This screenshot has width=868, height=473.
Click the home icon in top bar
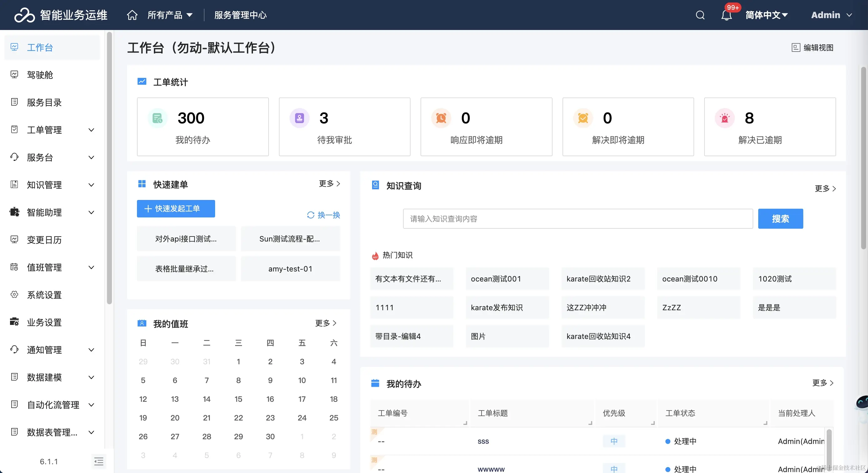pos(132,15)
